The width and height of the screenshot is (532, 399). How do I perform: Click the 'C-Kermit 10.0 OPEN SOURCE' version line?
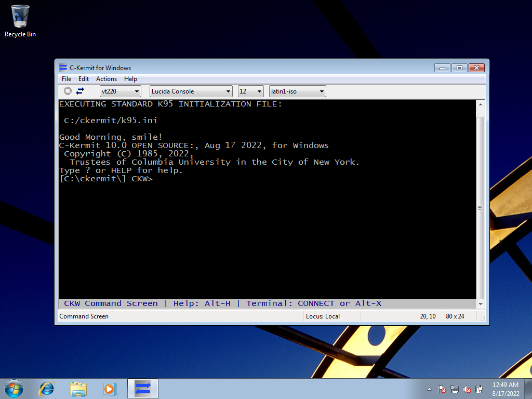[194, 145]
